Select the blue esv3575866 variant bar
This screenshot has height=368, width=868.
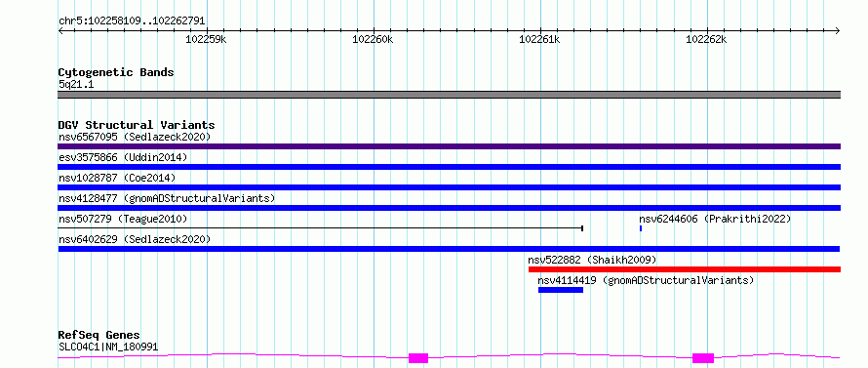[x=449, y=167]
